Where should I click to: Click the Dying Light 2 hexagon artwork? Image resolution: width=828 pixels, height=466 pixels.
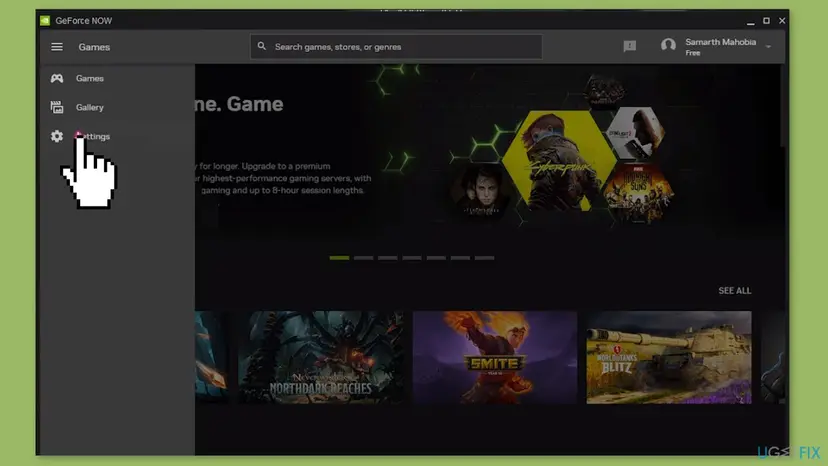click(x=635, y=133)
